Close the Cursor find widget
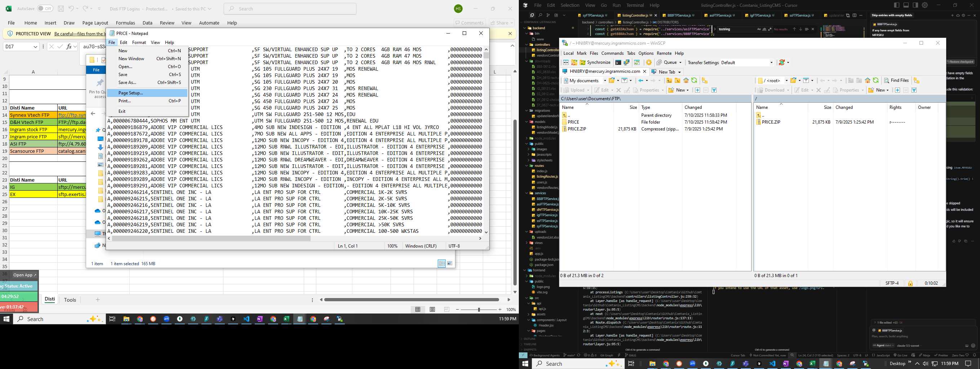Screen dimensions: 980x369 tap(813, 29)
